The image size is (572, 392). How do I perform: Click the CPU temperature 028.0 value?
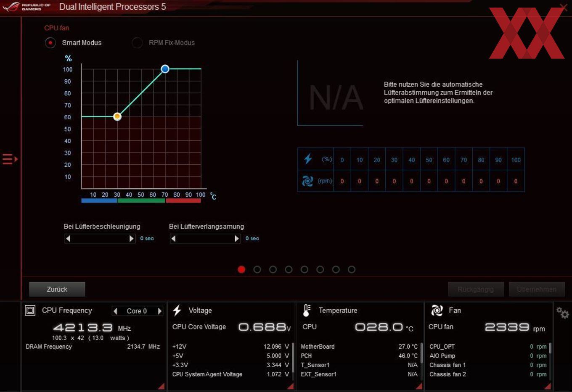[384, 327]
